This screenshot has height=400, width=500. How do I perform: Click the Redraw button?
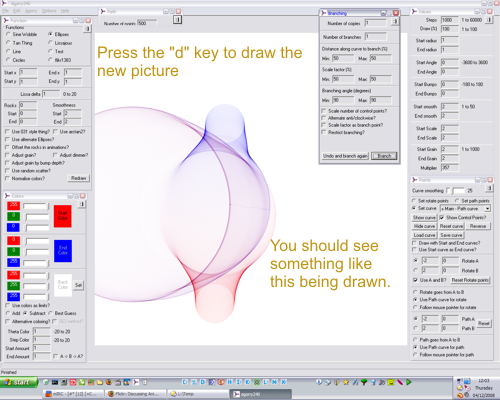click(x=78, y=178)
